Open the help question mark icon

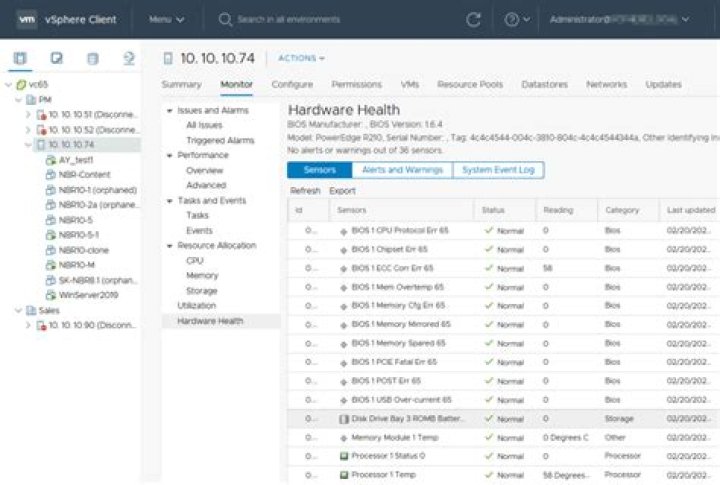(x=511, y=19)
